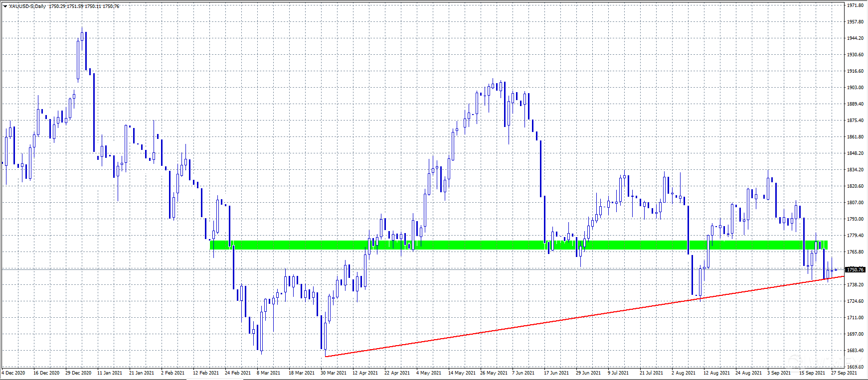
Task: Click the 1669.80 price scale label
Action: coord(856,367)
